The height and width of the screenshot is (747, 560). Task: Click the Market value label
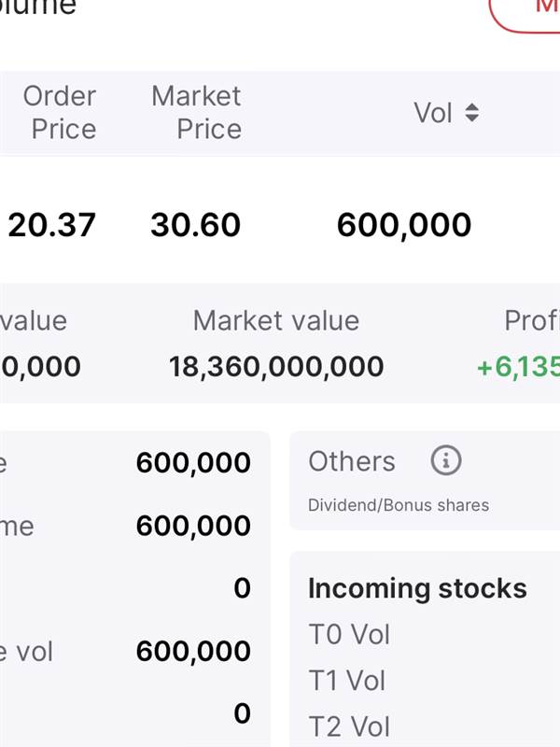coord(276,320)
